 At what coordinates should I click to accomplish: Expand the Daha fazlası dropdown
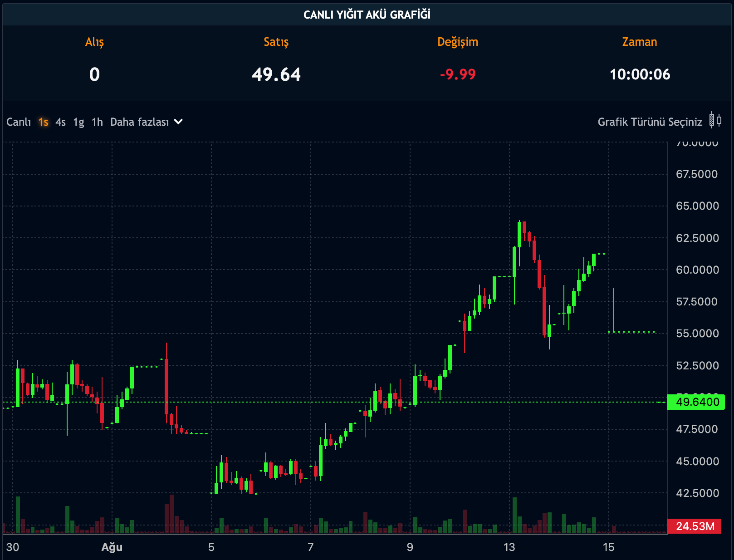[146, 122]
